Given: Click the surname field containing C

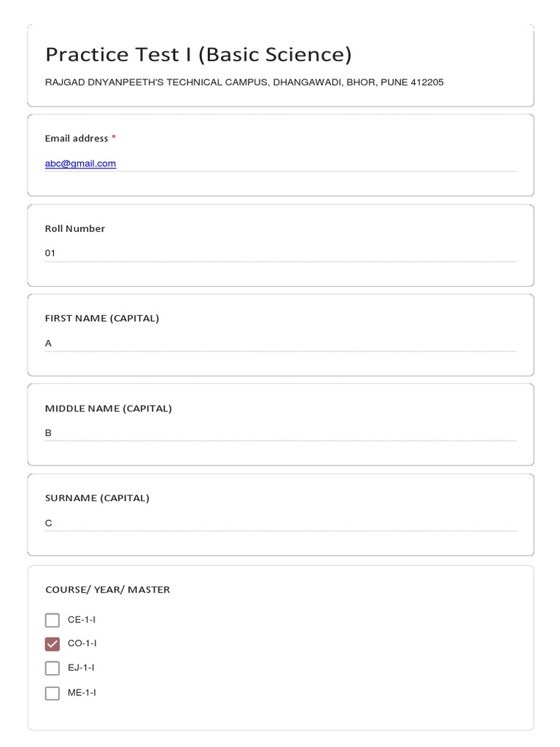Looking at the screenshot, I should coord(281,522).
